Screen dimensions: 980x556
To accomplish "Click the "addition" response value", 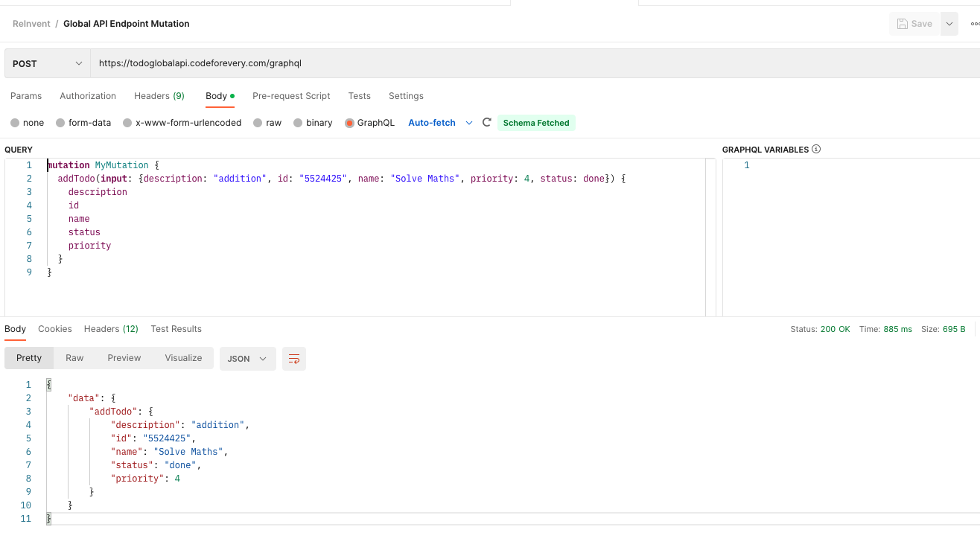I will coord(218,425).
